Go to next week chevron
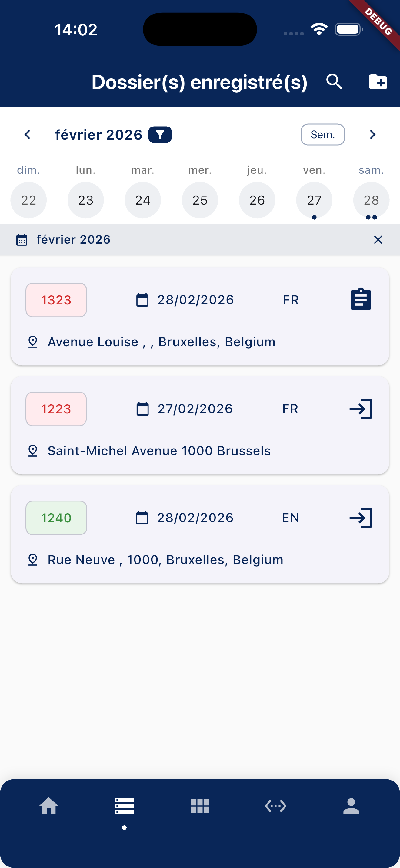This screenshot has width=400, height=868. 372,135
